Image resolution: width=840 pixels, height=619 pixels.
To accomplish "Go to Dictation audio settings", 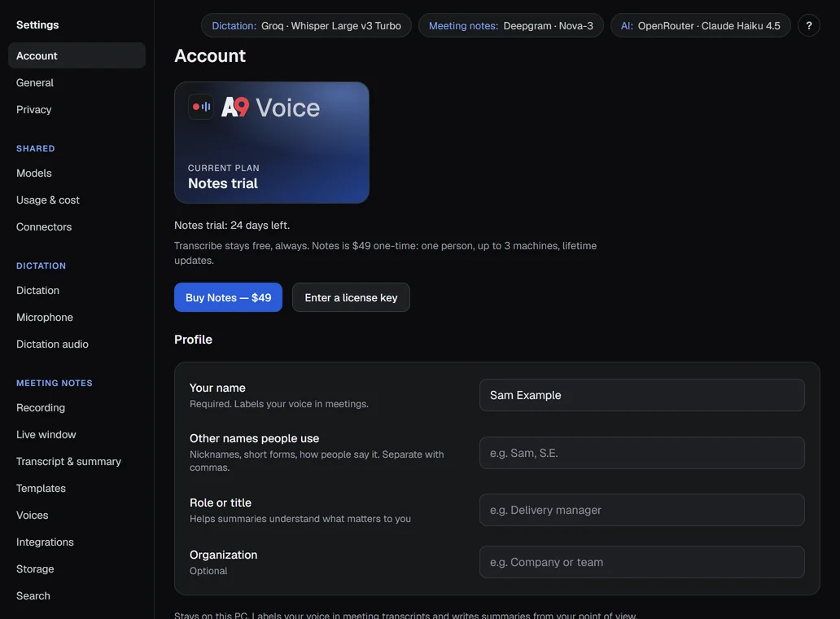I will coord(52,344).
